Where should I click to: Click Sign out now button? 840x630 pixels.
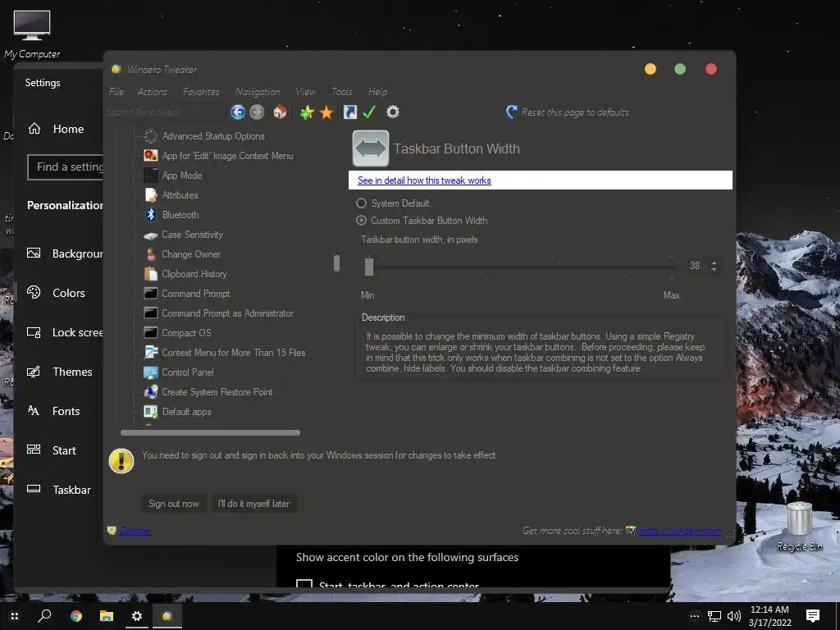pos(174,504)
